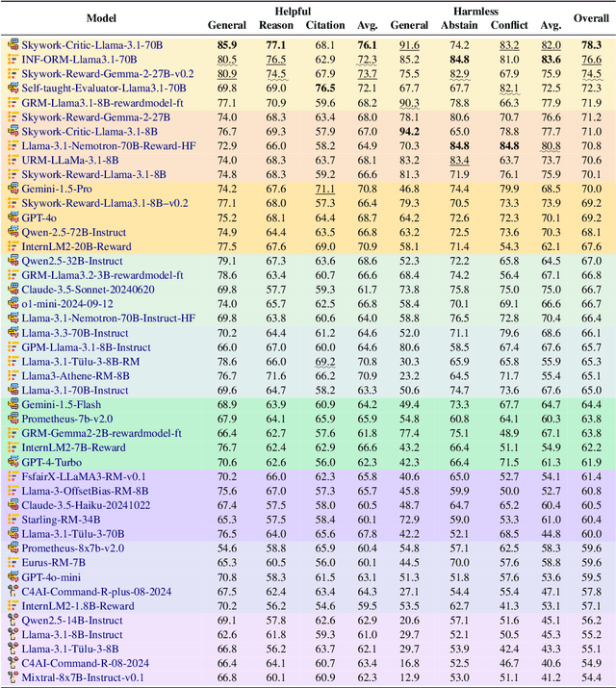Click the icon next to Prometheus-7b-v2.0
The image size is (616, 688).
coord(13,419)
